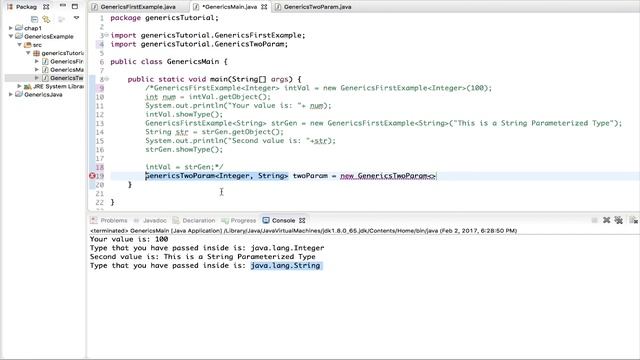Click the 'twoParam' variable name on line 19

point(310,176)
